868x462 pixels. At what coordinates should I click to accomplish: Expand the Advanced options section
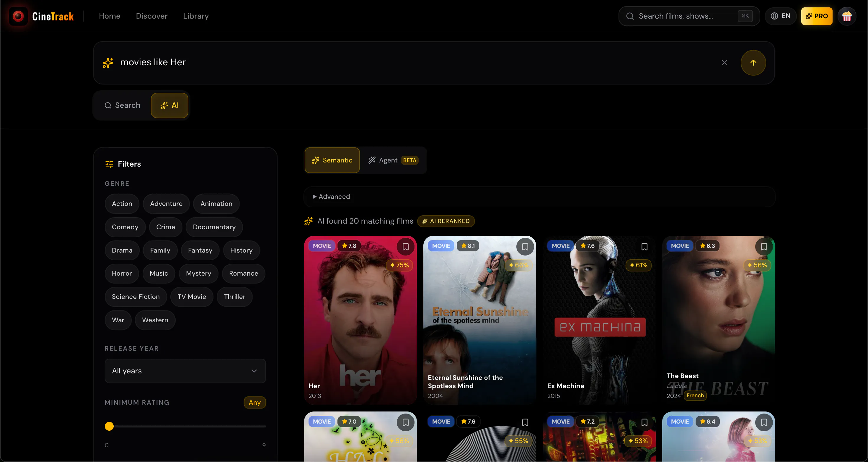coord(539,197)
